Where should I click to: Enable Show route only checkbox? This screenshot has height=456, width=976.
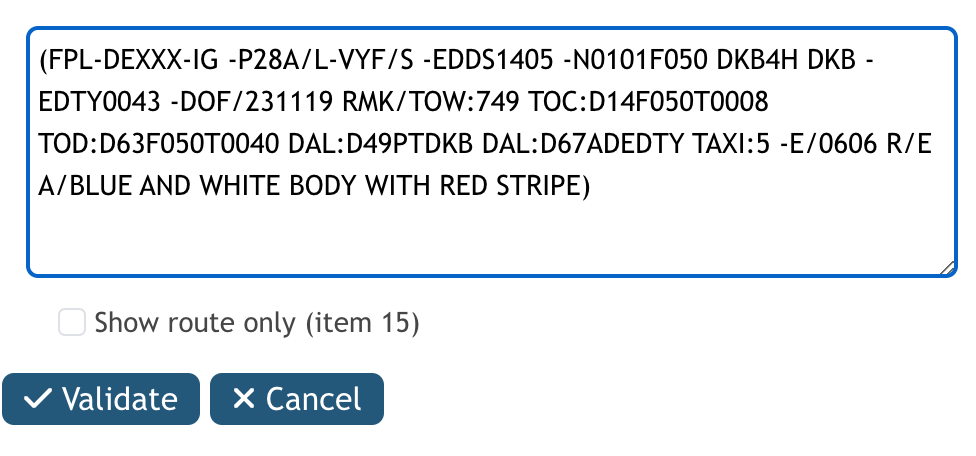click(x=72, y=323)
